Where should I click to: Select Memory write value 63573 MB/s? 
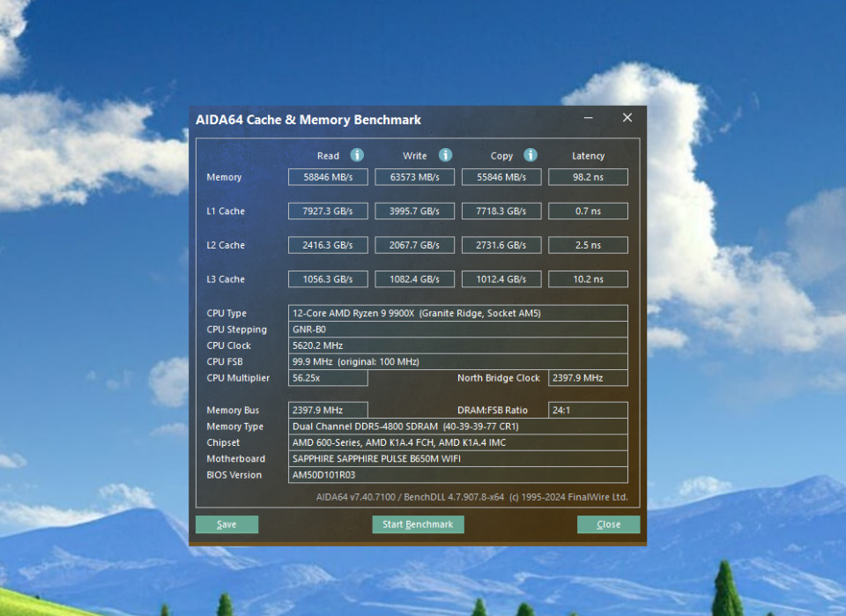pos(415,177)
